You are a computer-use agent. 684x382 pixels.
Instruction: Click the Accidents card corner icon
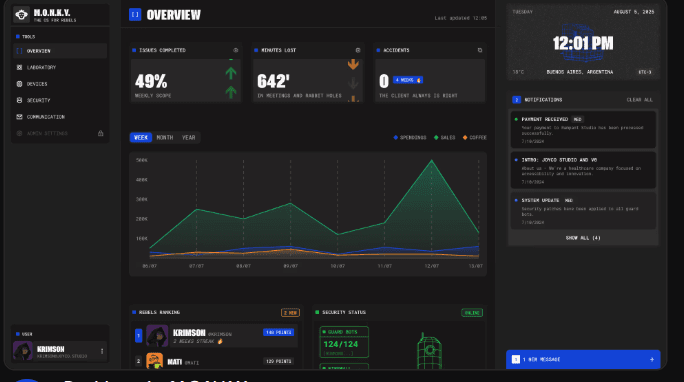coord(480,50)
